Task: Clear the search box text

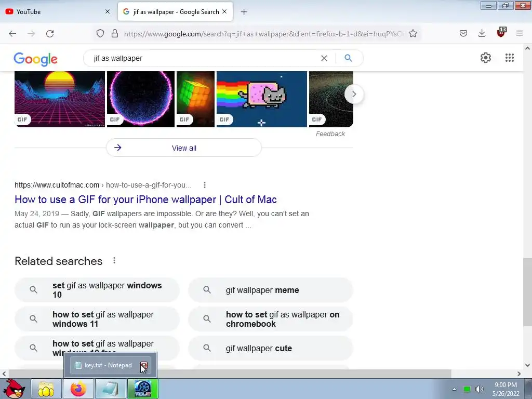Action: click(x=324, y=58)
